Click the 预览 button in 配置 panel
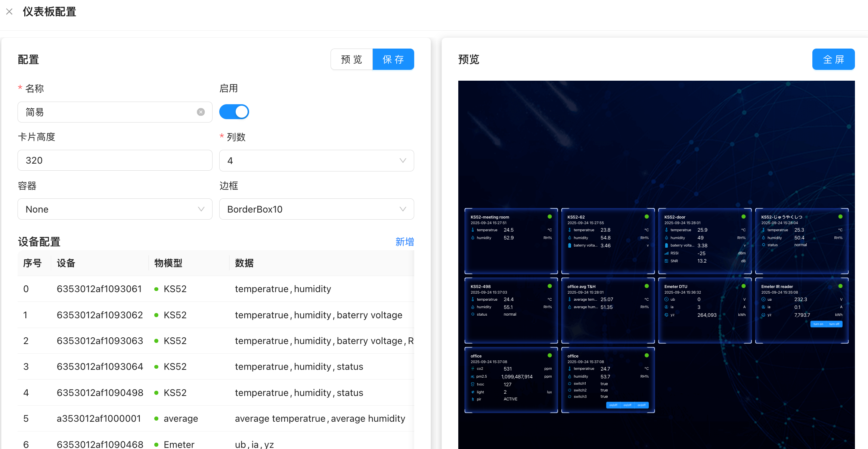This screenshot has width=868, height=449. [x=351, y=59]
